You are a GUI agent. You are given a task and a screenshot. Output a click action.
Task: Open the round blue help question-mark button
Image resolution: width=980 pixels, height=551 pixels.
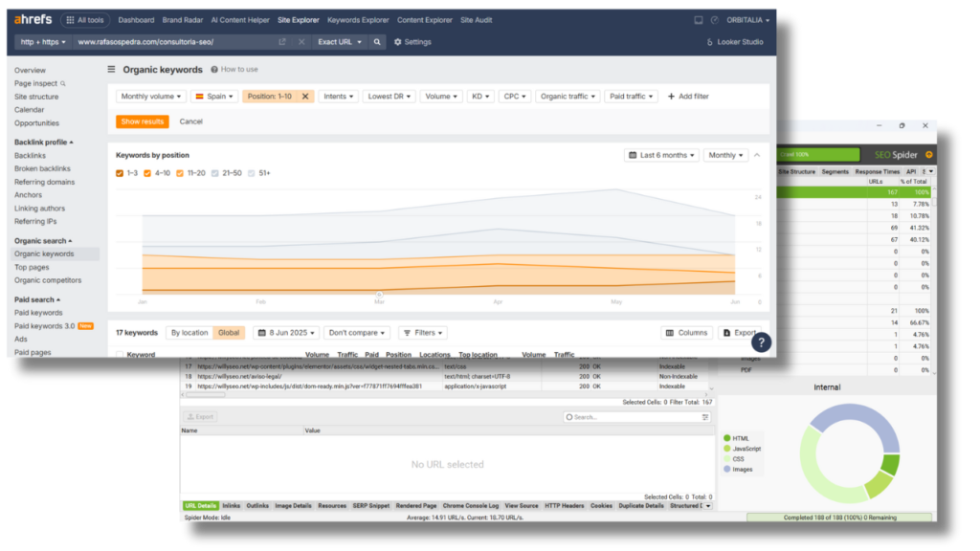(761, 342)
